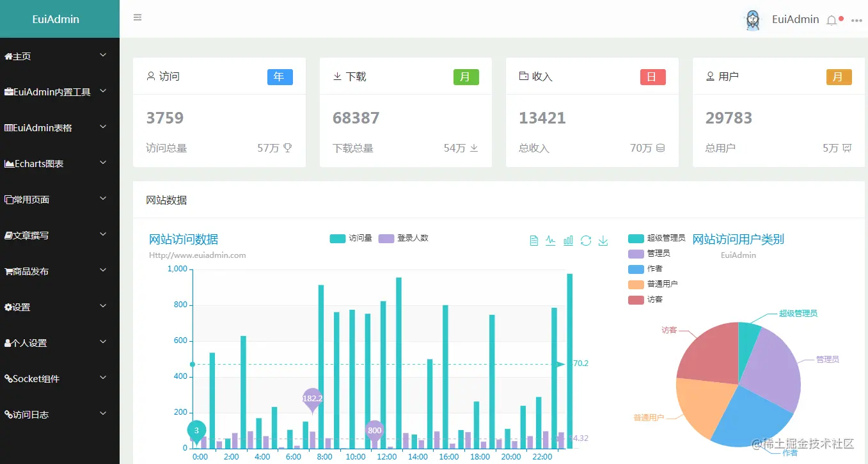Click the EuiAdmin username in header

[795, 19]
